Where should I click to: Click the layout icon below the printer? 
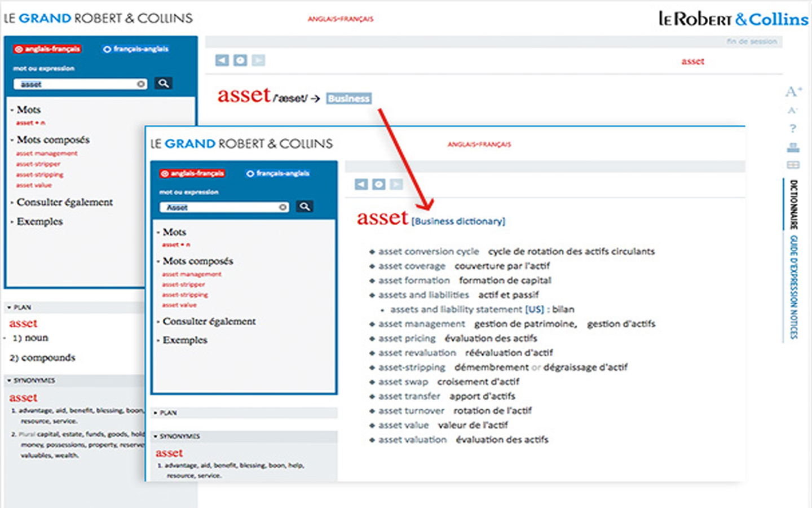tap(793, 165)
